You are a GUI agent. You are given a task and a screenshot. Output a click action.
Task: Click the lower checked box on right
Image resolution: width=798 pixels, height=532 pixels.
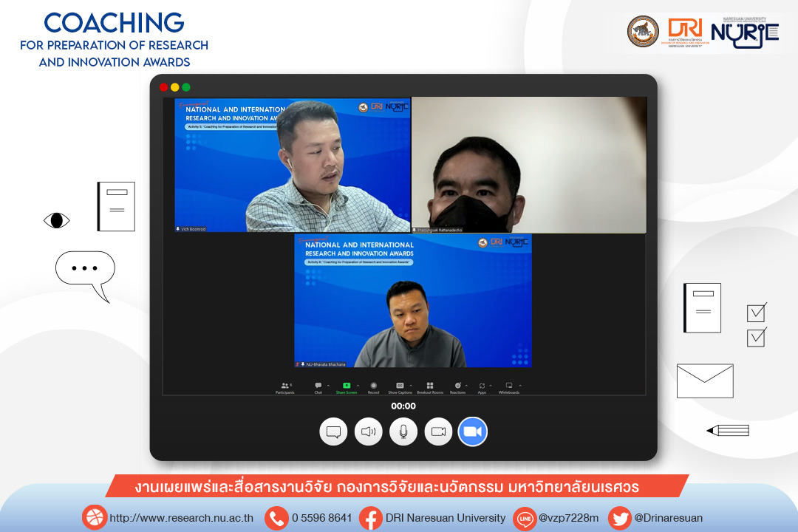pos(757,337)
